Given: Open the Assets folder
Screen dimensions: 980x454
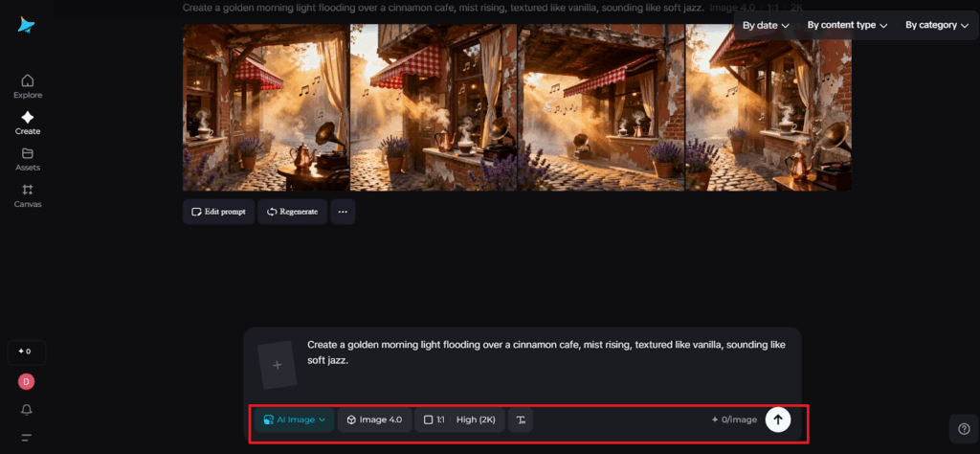Looking at the screenshot, I should (x=27, y=159).
